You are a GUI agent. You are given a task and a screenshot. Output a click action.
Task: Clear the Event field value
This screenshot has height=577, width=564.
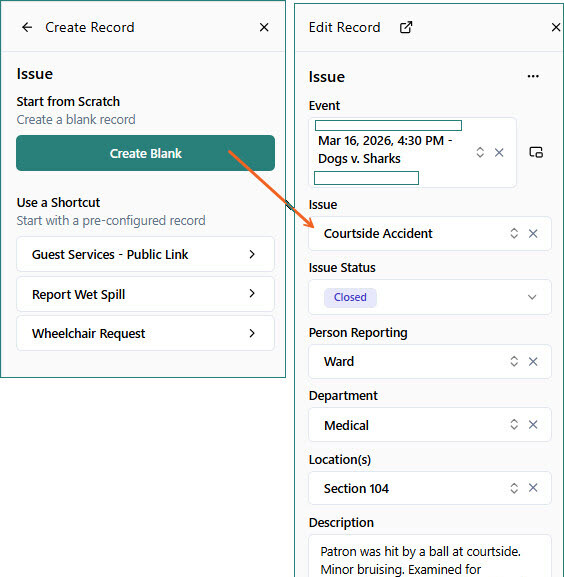tap(499, 152)
